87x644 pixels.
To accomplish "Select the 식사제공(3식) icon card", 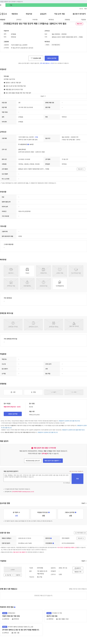I will (60, 284).
